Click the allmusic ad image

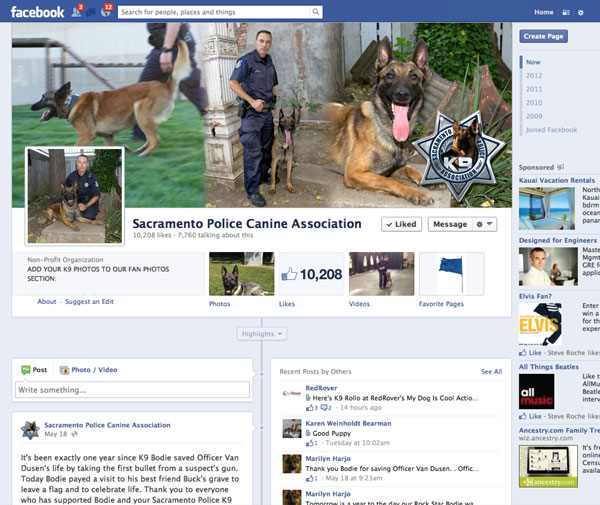tap(536, 391)
